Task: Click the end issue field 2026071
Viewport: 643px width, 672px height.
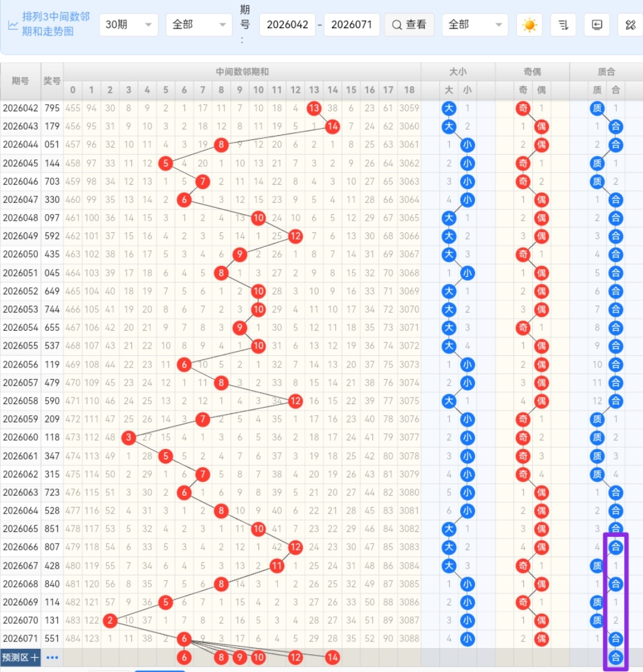Action: [x=351, y=25]
